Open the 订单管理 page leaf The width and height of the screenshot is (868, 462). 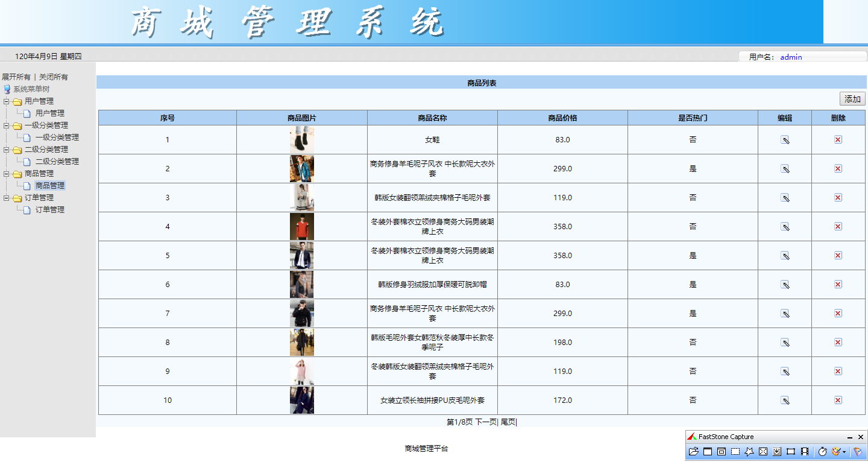coord(50,210)
